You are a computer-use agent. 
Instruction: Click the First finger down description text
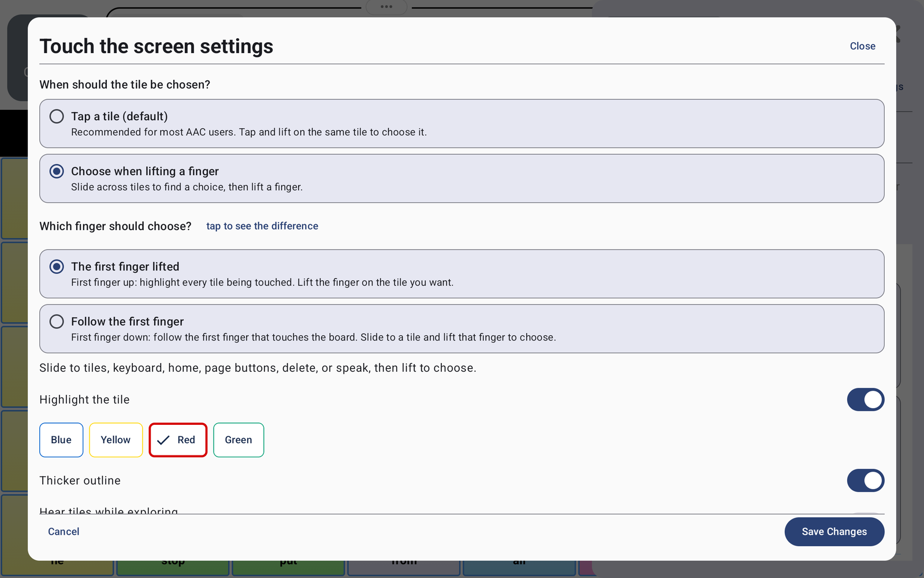click(x=314, y=338)
